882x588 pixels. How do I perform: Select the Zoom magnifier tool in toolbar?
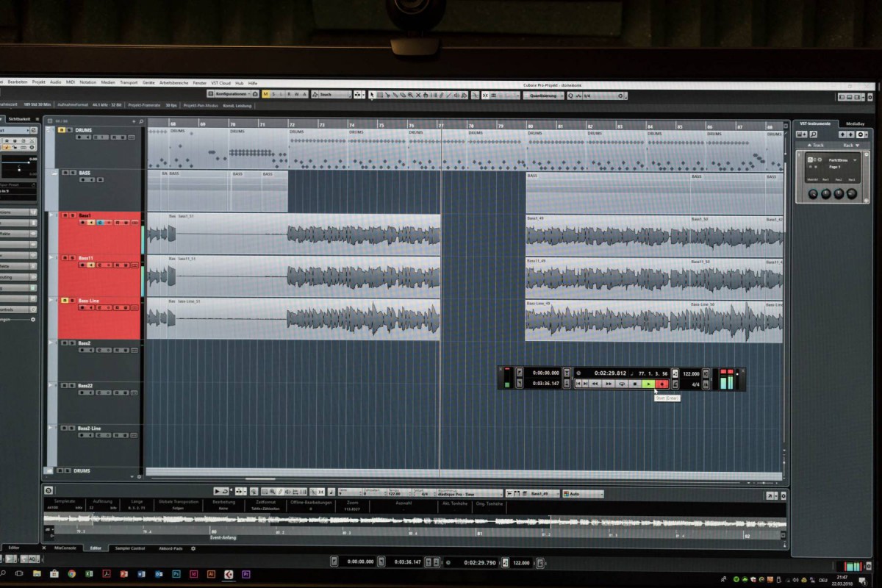click(x=410, y=95)
